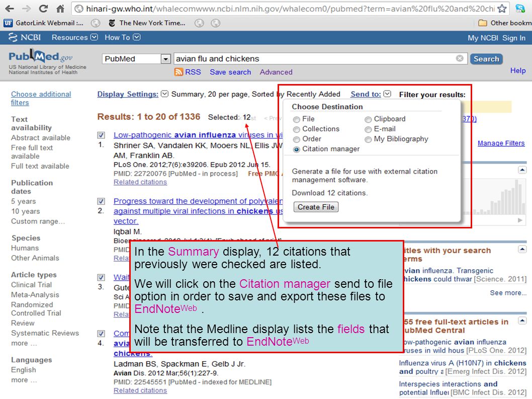The image size is (532, 399).
Task: Click the NCBI logo
Action: click(25, 37)
